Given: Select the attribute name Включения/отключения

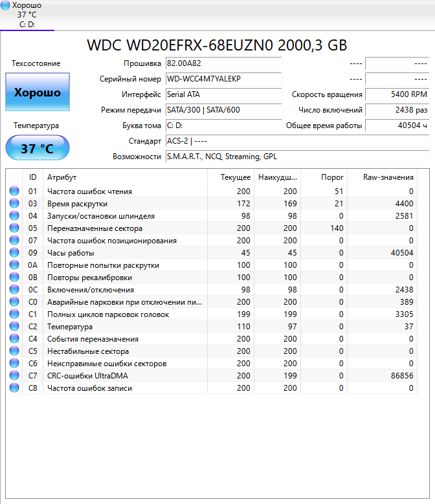Looking at the screenshot, I should (x=91, y=290).
